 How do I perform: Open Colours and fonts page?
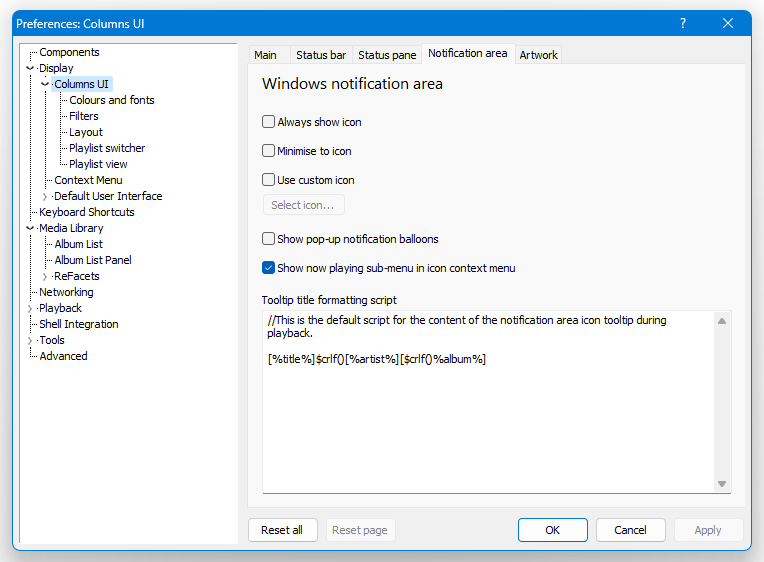[112, 100]
